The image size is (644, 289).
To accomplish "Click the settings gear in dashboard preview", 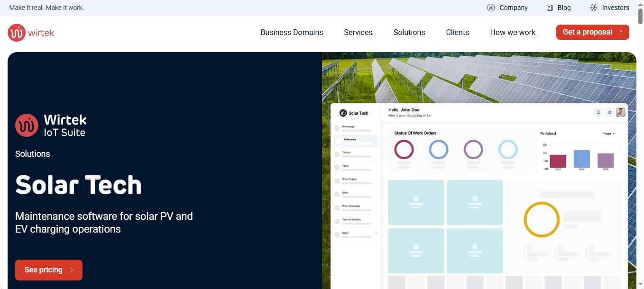I will tap(609, 112).
